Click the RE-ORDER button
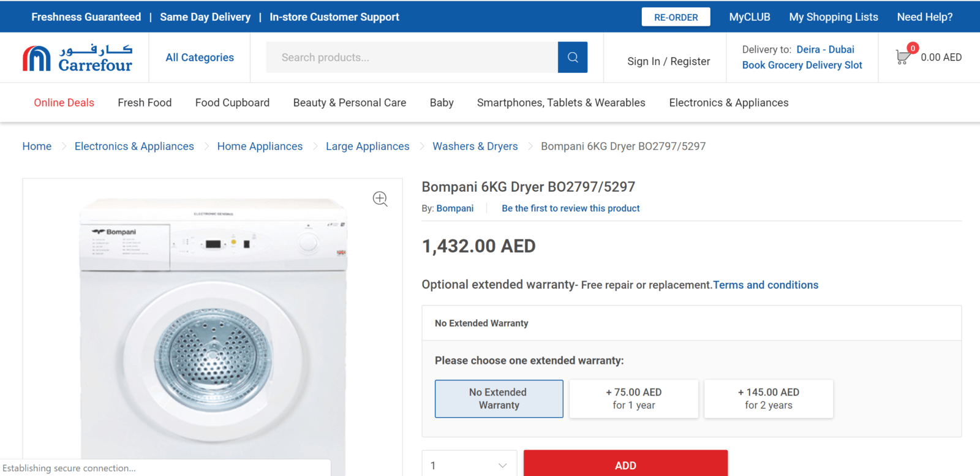The width and height of the screenshot is (980, 476). tap(676, 17)
